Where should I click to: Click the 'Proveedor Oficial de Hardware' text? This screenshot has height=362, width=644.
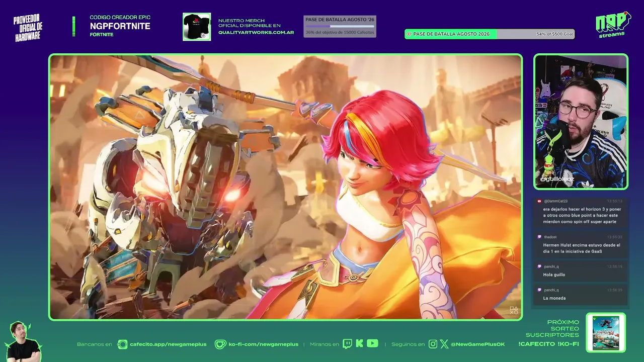point(28,28)
